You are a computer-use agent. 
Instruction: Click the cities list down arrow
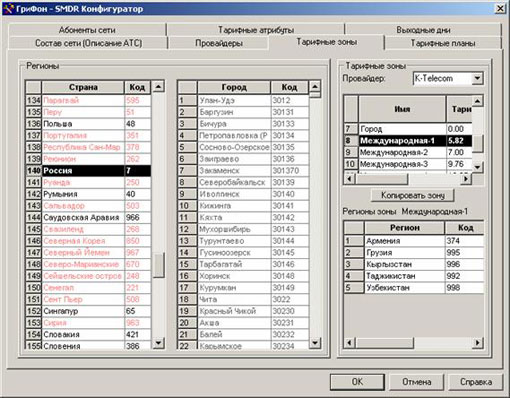(315, 342)
